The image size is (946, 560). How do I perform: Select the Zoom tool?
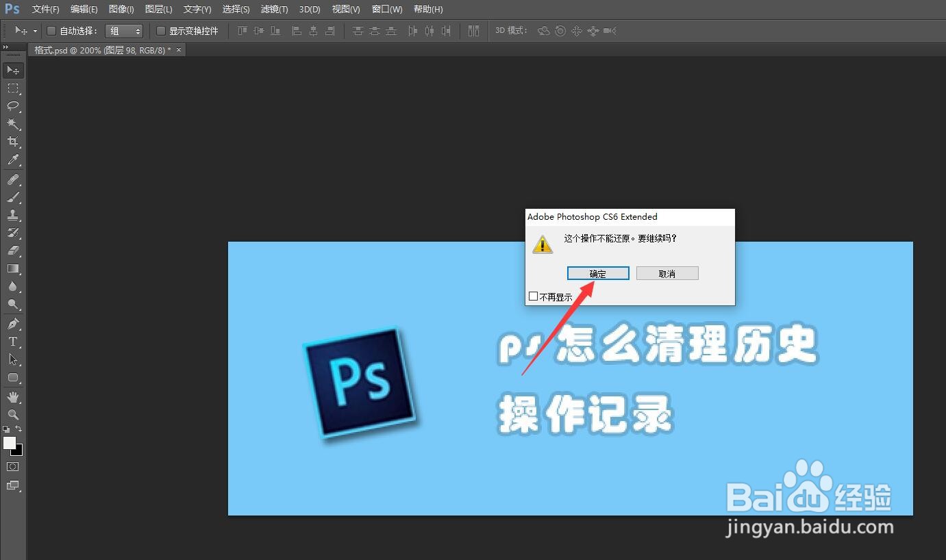(14, 415)
